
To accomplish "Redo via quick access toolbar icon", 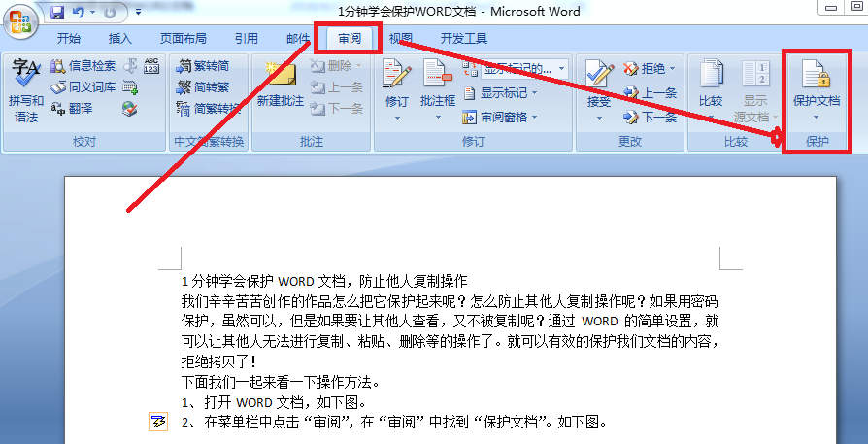I will pos(110,12).
